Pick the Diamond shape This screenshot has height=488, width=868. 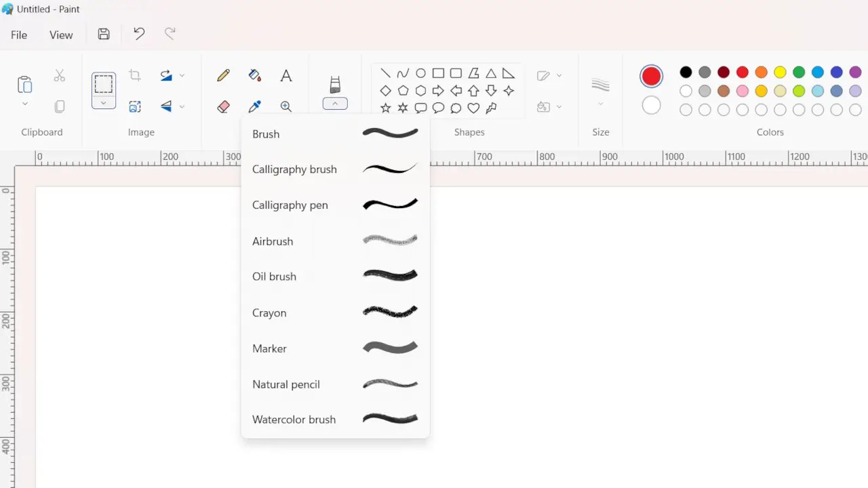[x=385, y=91]
